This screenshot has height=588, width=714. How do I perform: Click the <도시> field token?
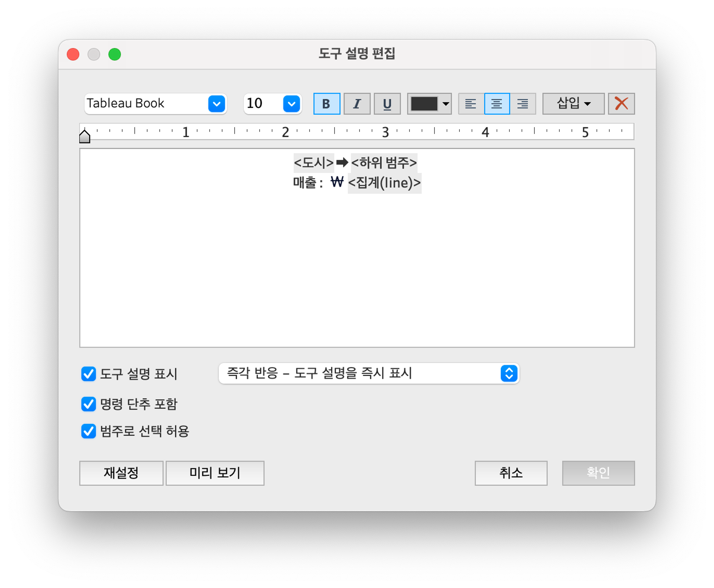[313, 163]
